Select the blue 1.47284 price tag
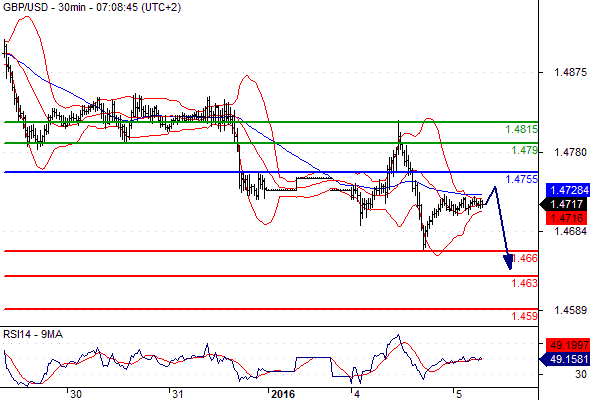The image size is (590, 400). (x=568, y=190)
